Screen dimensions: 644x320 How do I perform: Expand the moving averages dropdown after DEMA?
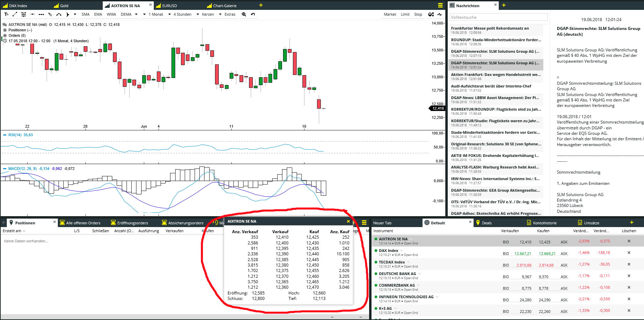point(136,14)
